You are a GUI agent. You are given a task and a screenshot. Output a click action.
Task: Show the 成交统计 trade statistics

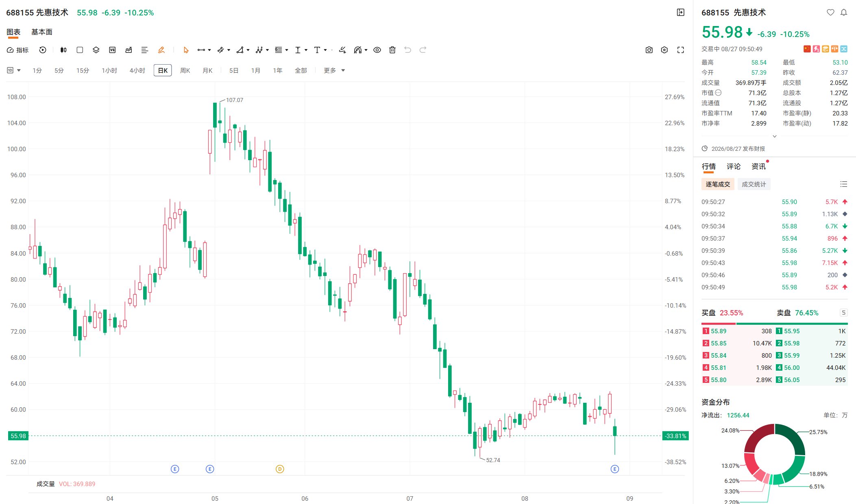(x=754, y=184)
